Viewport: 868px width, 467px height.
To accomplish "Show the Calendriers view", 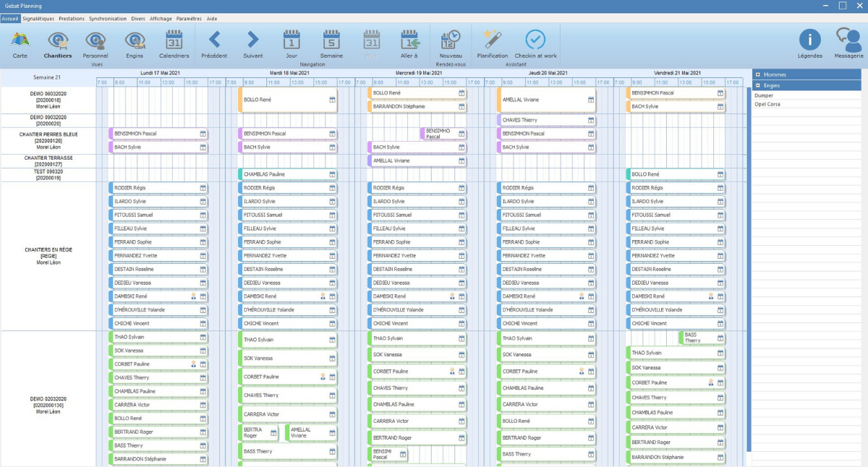I will pyautogui.click(x=174, y=43).
